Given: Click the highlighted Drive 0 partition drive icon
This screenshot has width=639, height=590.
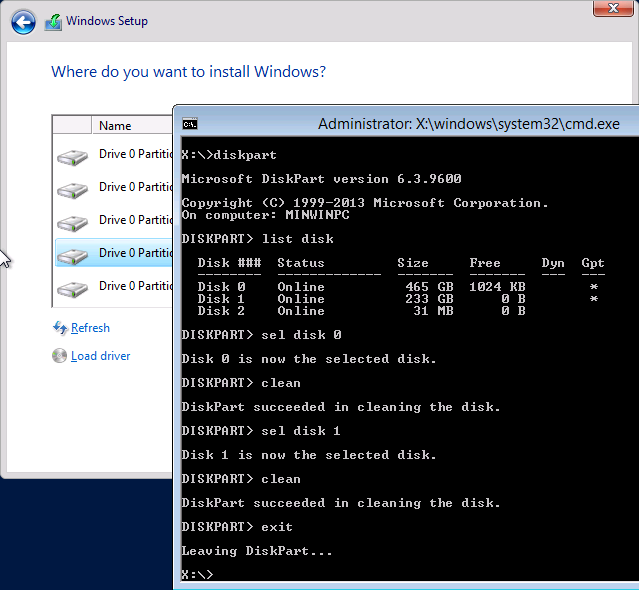Looking at the screenshot, I should (x=72, y=256).
